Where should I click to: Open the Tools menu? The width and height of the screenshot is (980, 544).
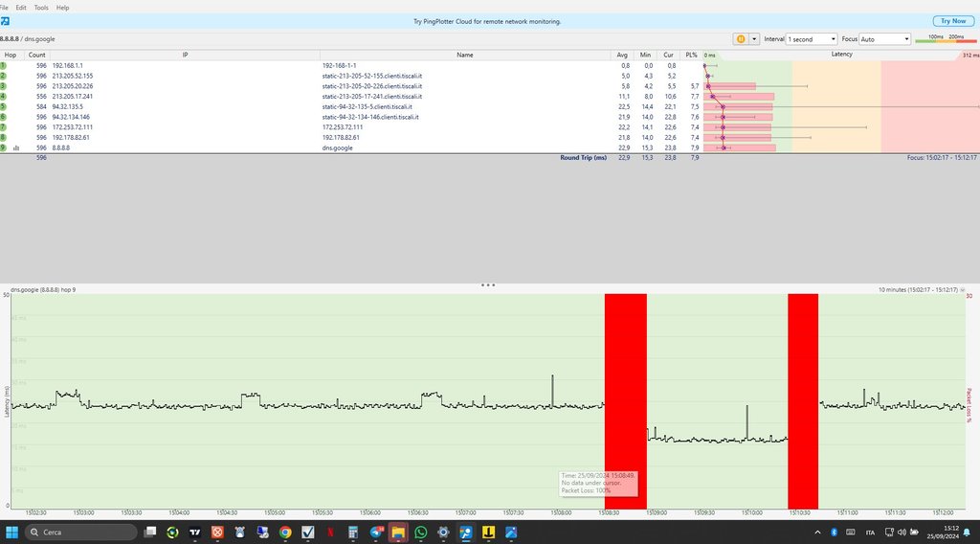(41, 7)
